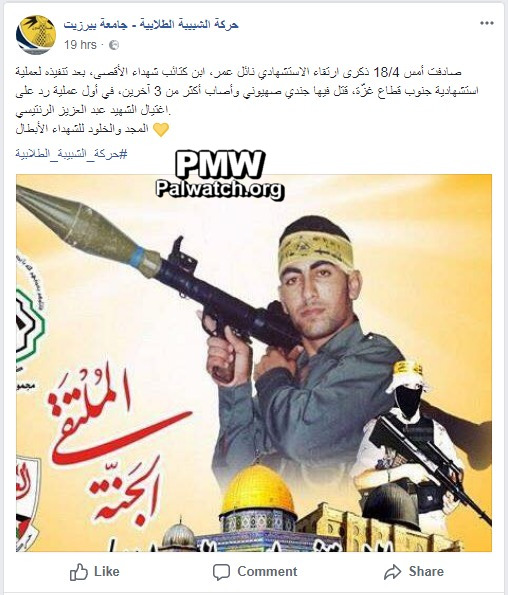Click the globe public-audience icon
This screenshot has height=595, width=508.
114,45
